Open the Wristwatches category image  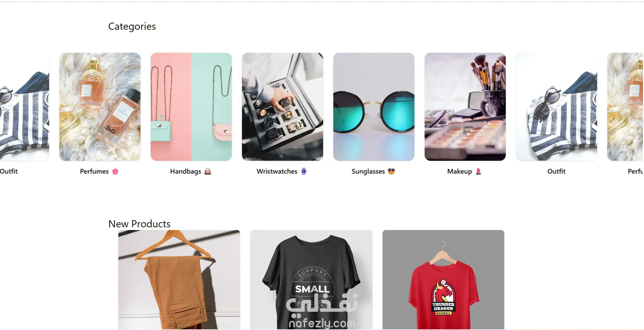[282, 107]
